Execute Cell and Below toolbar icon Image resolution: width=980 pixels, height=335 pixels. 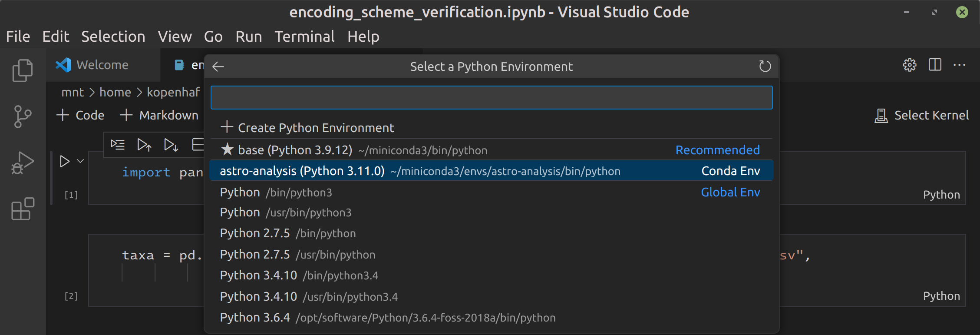(171, 144)
